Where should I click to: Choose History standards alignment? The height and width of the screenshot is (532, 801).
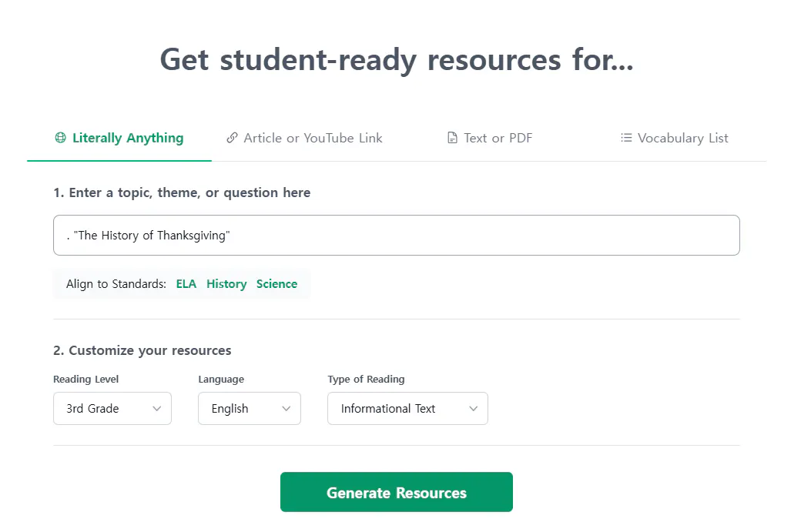(x=226, y=284)
